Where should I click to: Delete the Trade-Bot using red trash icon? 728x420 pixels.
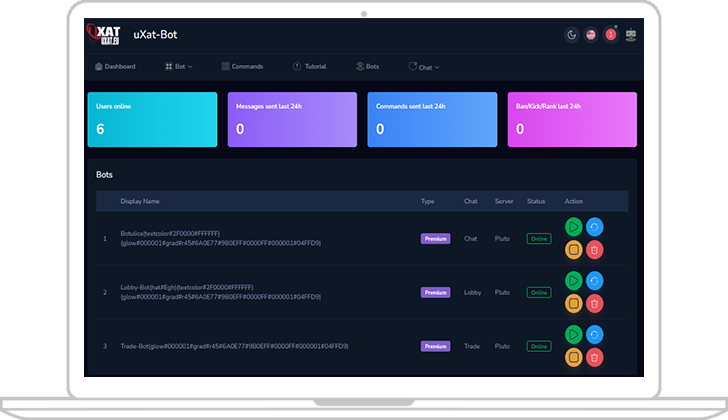click(595, 356)
